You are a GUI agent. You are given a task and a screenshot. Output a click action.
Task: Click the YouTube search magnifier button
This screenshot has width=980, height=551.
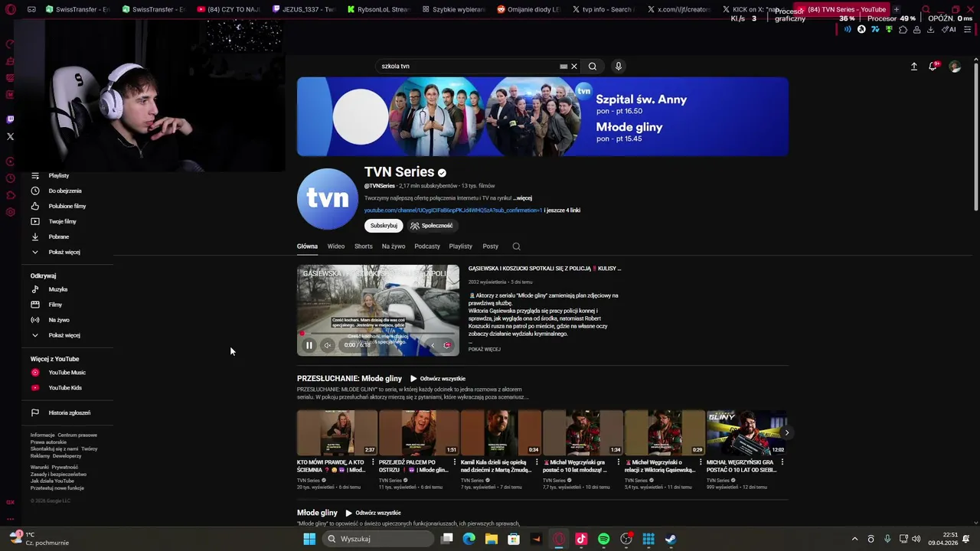tap(593, 67)
